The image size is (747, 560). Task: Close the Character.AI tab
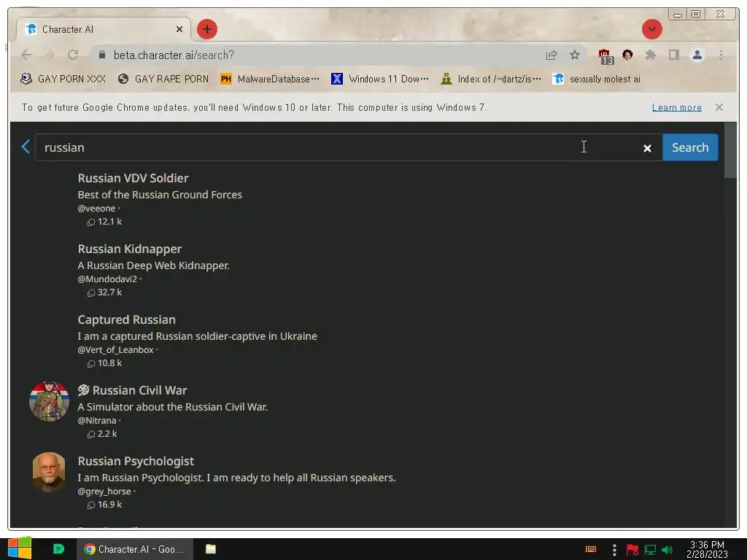pos(179,29)
